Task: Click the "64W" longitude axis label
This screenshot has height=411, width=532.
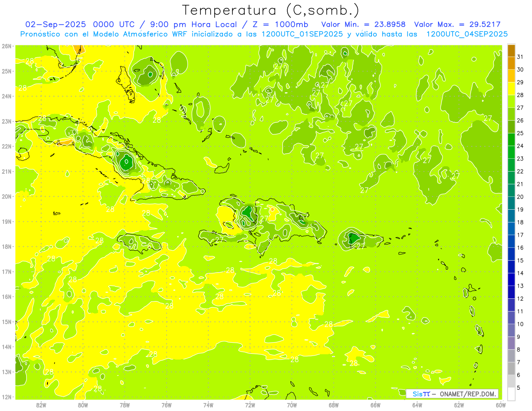Action: pyautogui.click(x=417, y=405)
